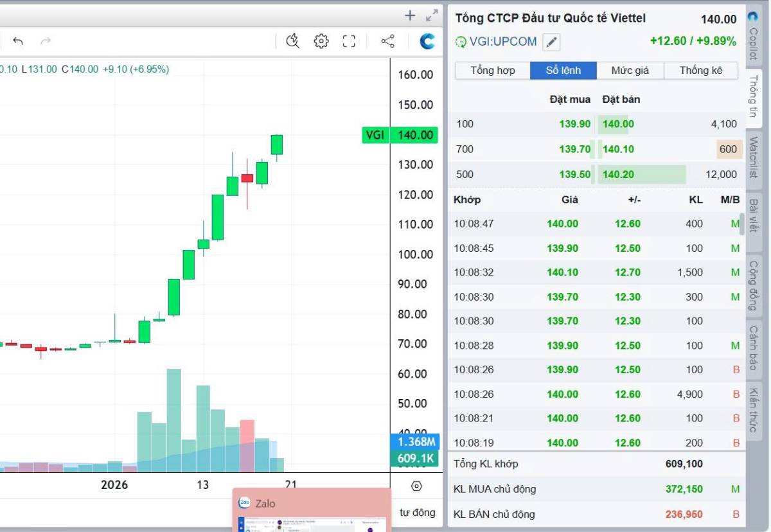
Task: Switch to the Tổng hợp tab
Action: (493, 71)
